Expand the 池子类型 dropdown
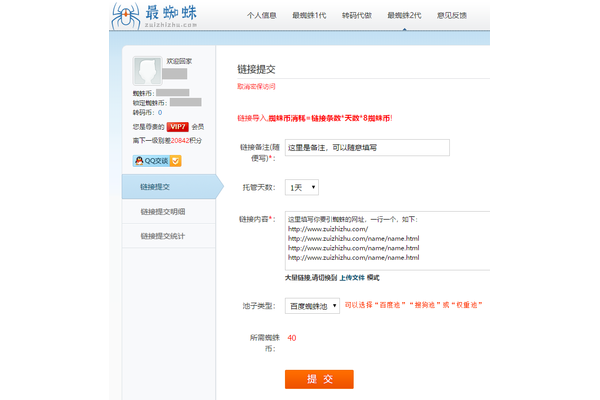 click(311, 306)
